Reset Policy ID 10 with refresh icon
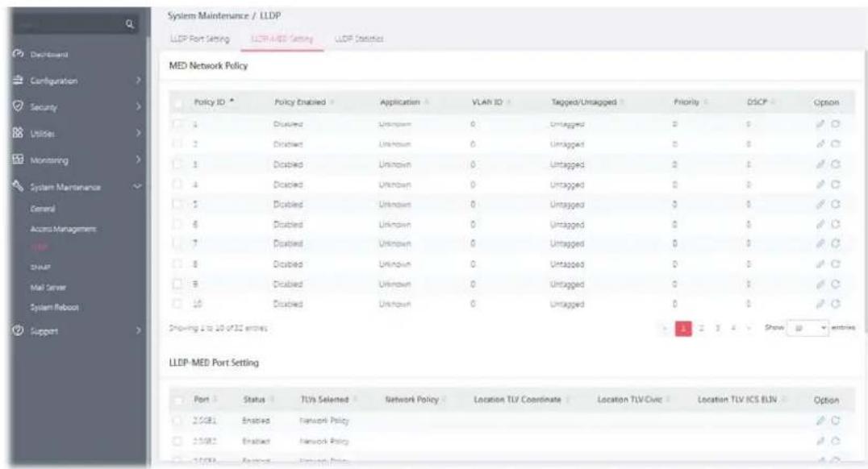The image size is (868, 469). pyautogui.click(x=836, y=304)
